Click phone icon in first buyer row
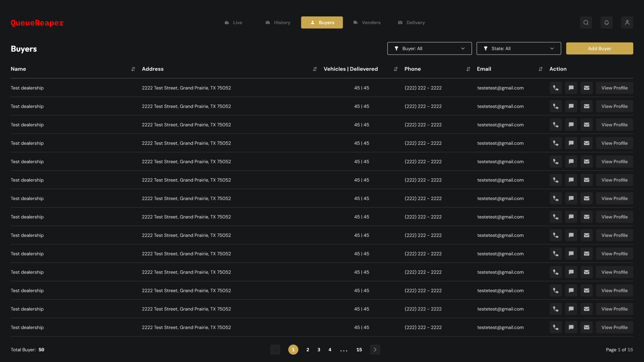The image size is (644, 362). pyautogui.click(x=555, y=88)
